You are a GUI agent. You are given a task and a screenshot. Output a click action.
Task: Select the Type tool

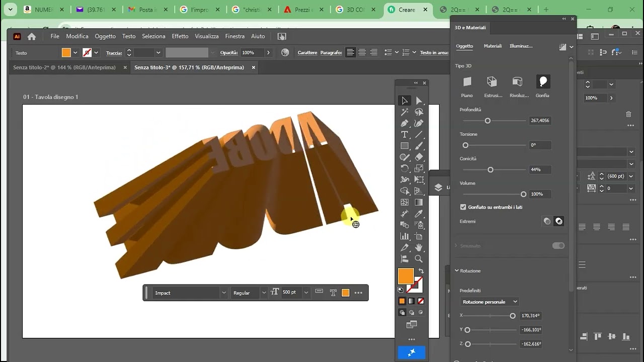[x=405, y=135]
